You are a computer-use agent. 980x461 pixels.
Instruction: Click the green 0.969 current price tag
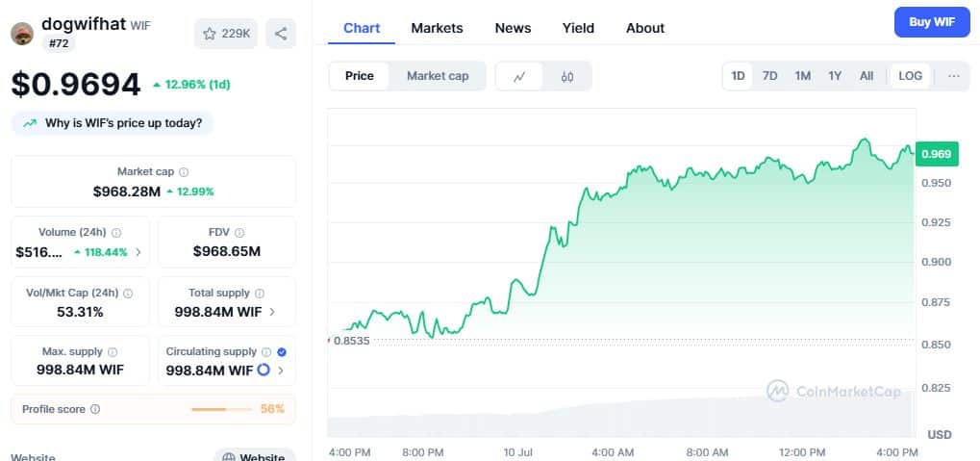[937, 154]
